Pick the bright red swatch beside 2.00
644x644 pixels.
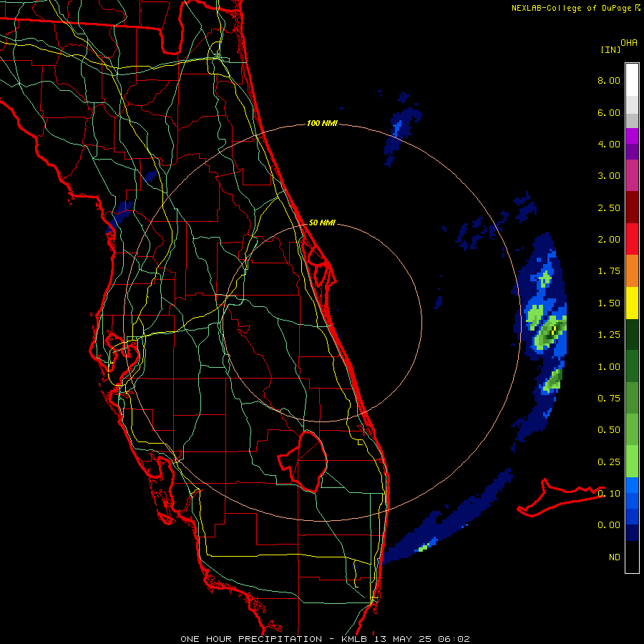(x=632, y=239)
